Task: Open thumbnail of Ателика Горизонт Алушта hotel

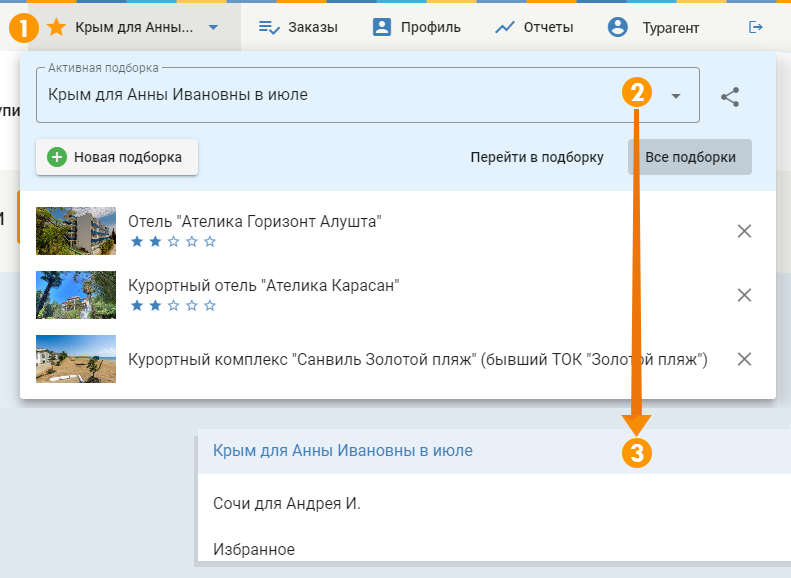Action: pos(76,231)
